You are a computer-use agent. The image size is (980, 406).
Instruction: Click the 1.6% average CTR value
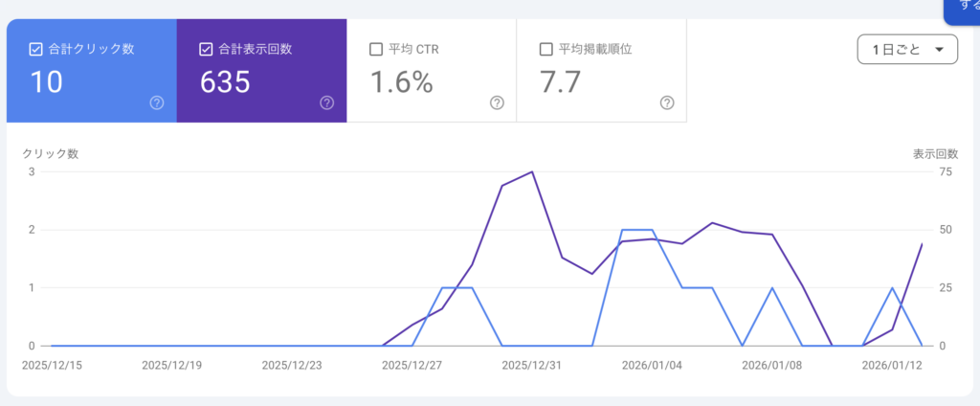click(401, 83)
